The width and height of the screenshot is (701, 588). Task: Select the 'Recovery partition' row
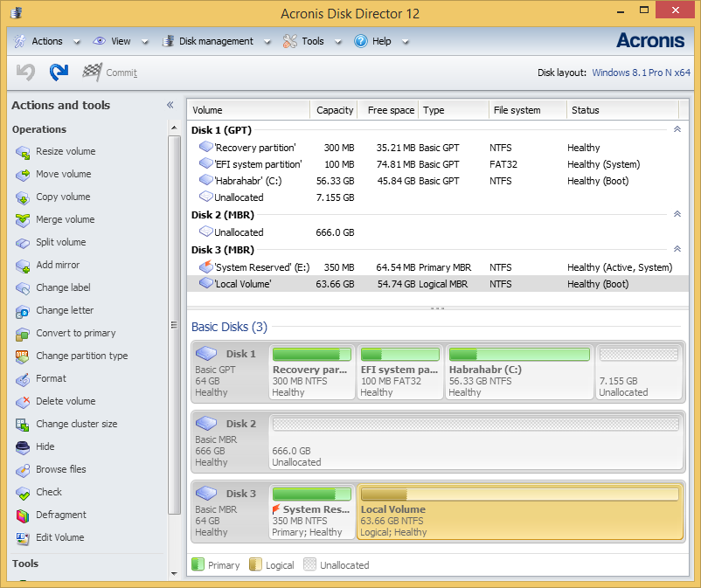coord(438,148)
